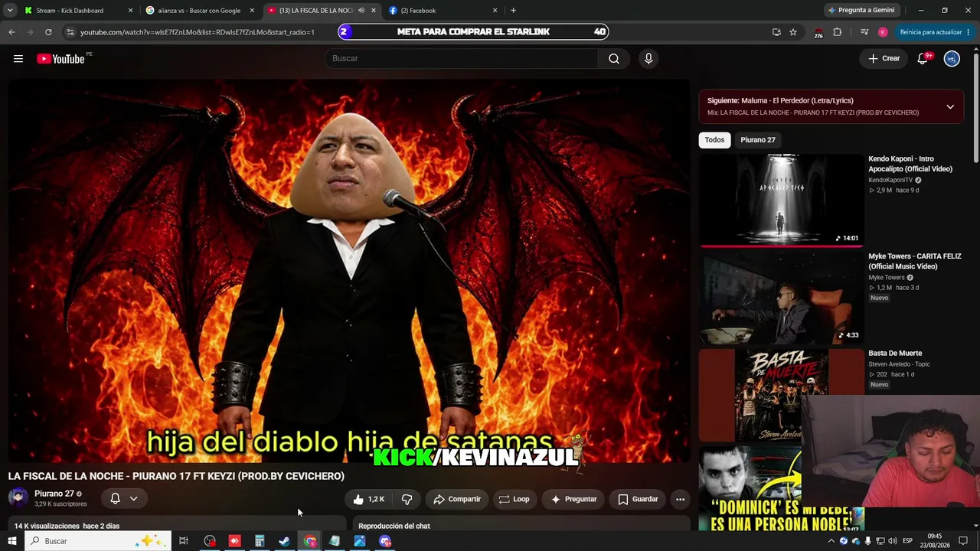This screenshot has height=551, width=980.
Task: Click the Crear button
Action: pos(884,59)
